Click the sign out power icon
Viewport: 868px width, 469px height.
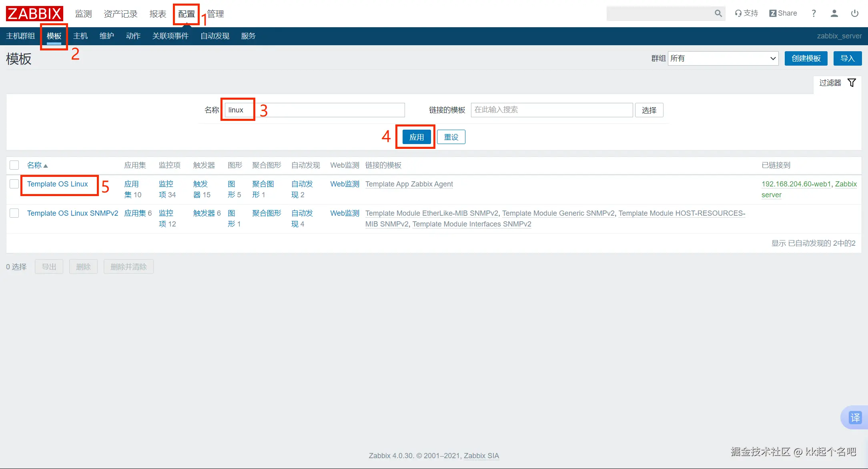(x=855, y=13)
